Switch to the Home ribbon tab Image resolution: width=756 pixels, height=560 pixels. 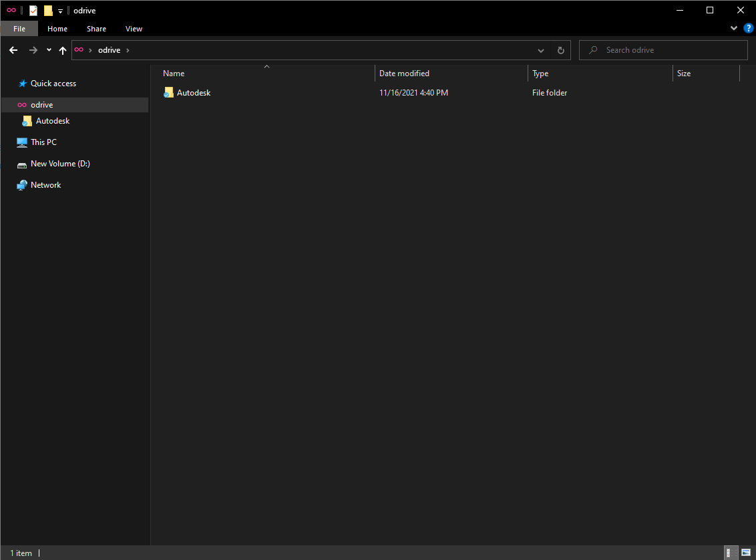click(x=57, y=29)
